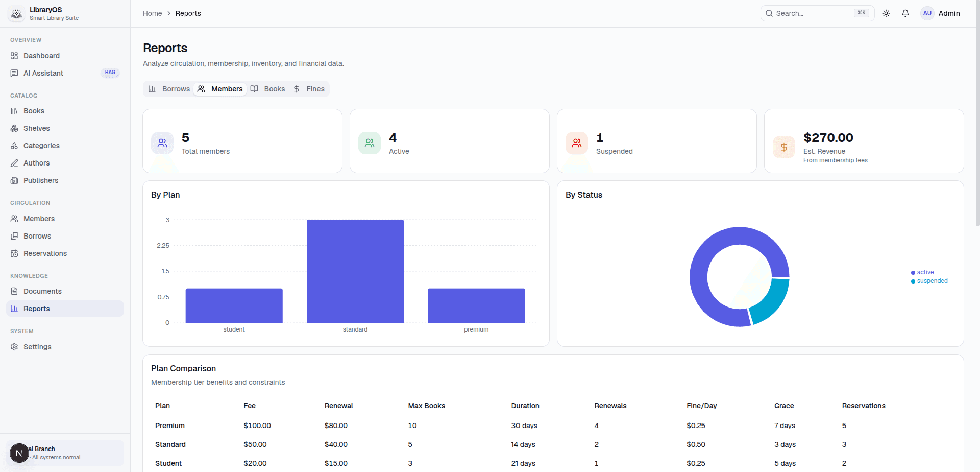Click the Admin user name
The width and height of the screenshot is (980, 472).
pos(949,13)
